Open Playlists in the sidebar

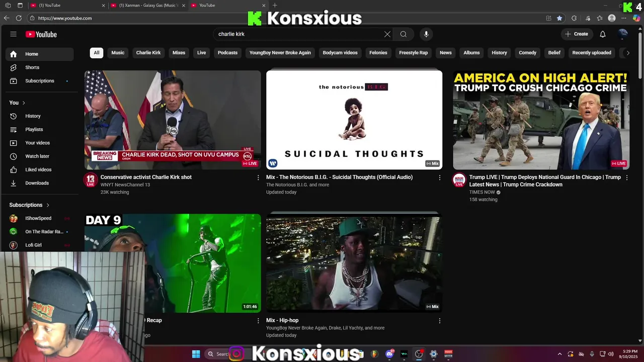tap(40, 129)
